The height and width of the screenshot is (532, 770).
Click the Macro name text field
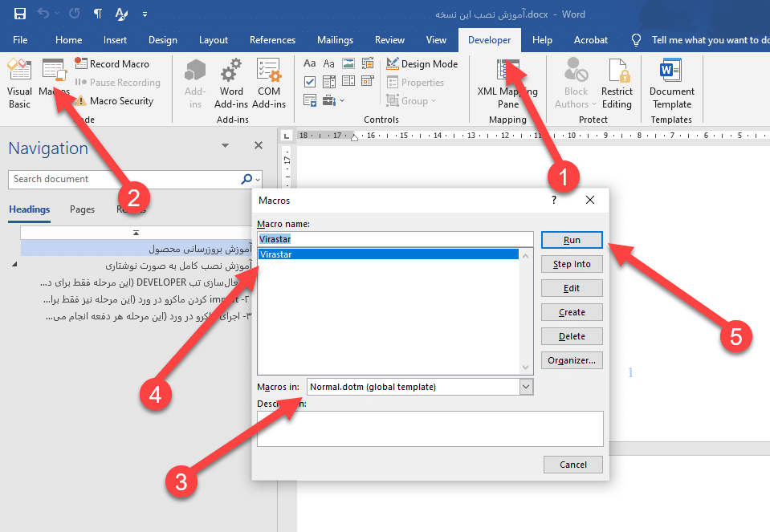(395, 239)
